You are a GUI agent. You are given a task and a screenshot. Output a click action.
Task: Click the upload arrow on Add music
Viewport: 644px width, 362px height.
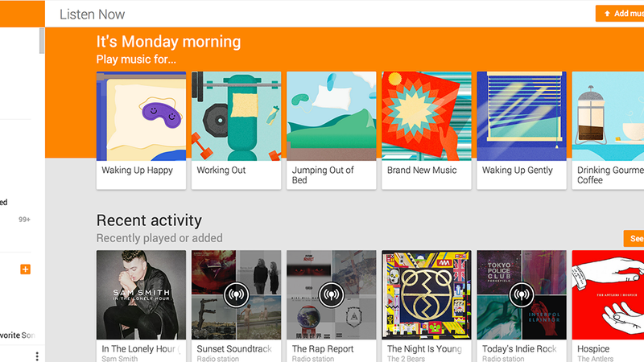point(607,14)
